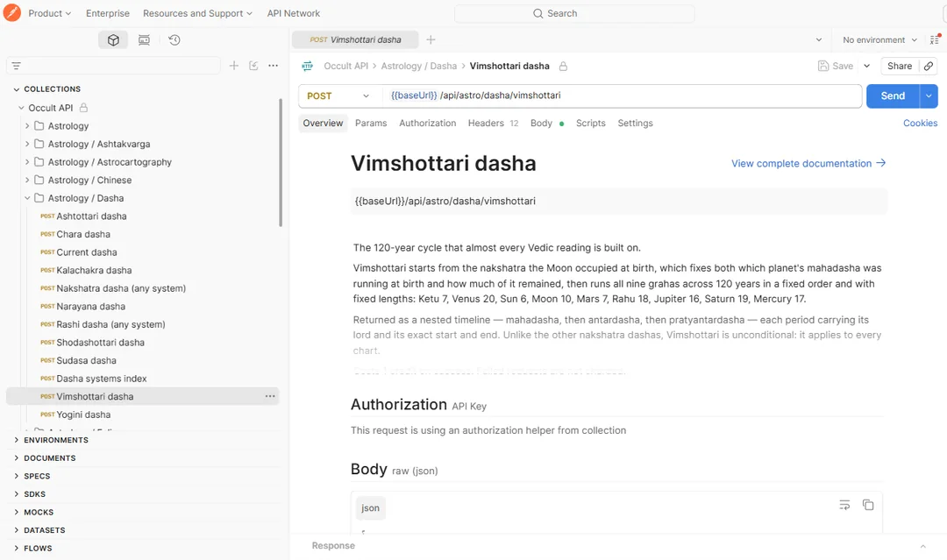
Task: Switch to the Body tab
Action: pyautogui.click(x=546, y=123)
